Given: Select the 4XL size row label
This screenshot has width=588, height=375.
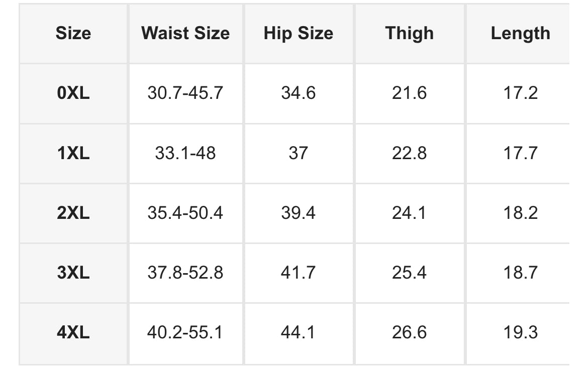Looking at the screenshot, I should click(73, 332).
